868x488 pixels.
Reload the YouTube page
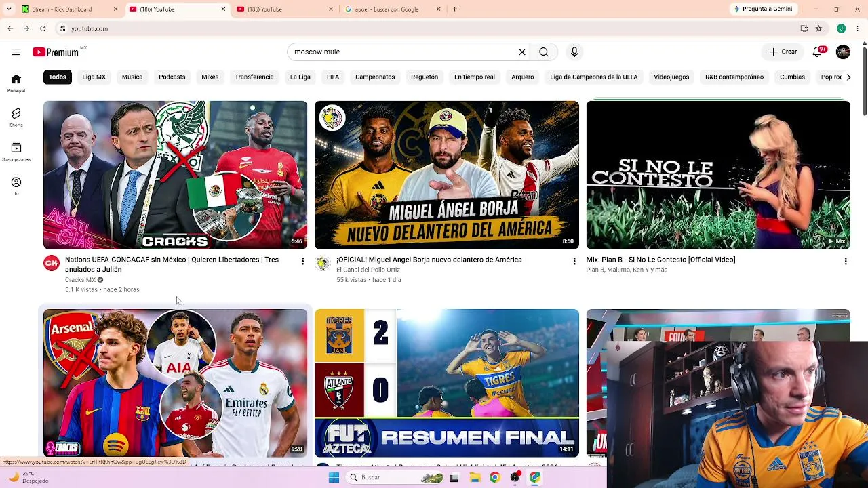tap(43, 28)
